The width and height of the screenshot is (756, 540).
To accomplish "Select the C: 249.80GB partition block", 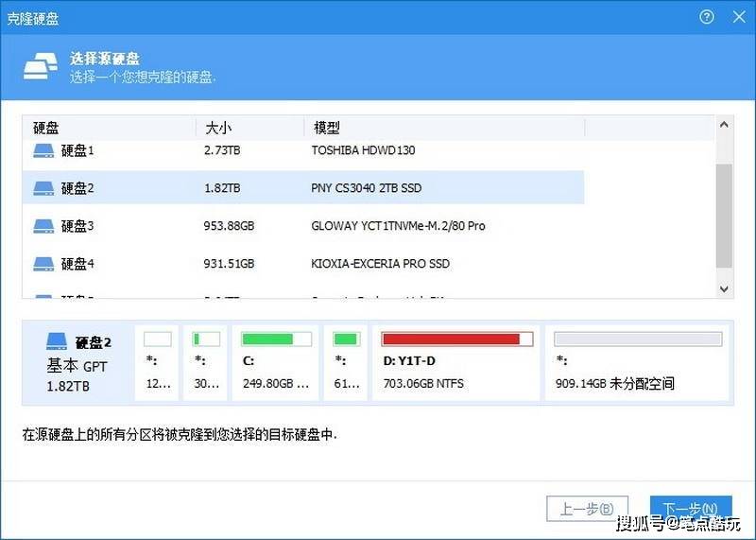I will tap(275, 362).
